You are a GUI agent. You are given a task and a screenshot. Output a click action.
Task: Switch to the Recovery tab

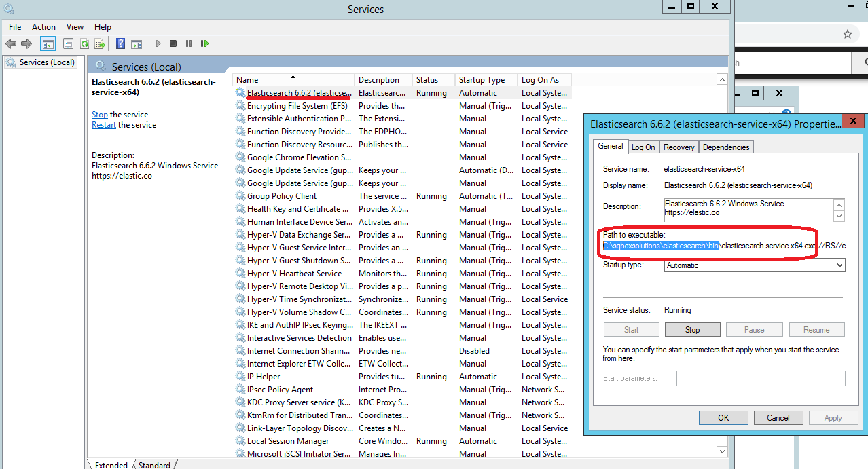click(679, 147)
